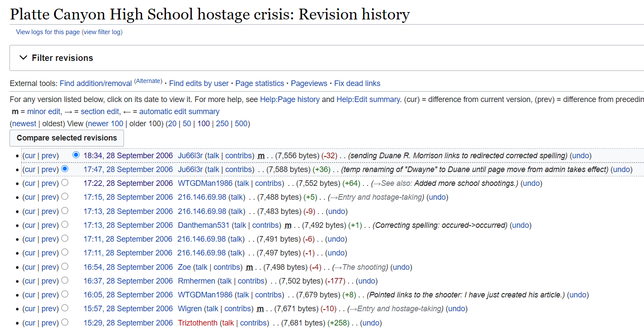Open View logs for this page
Viewport: 644px width, 332px height.
tap(48, 32)
